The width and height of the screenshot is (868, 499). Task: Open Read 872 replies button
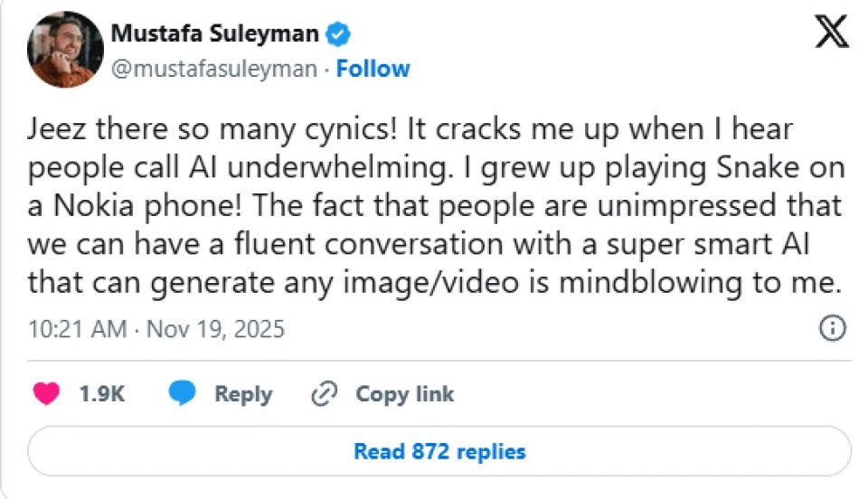439,450
